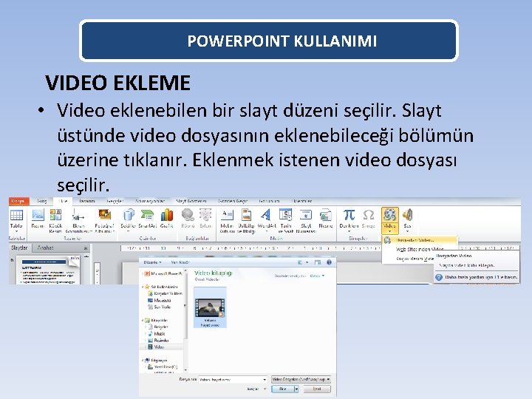This screenshot has width=532, height=399.
Task: Click the Ekle (Insert) button in dialog
Action: 282,389
